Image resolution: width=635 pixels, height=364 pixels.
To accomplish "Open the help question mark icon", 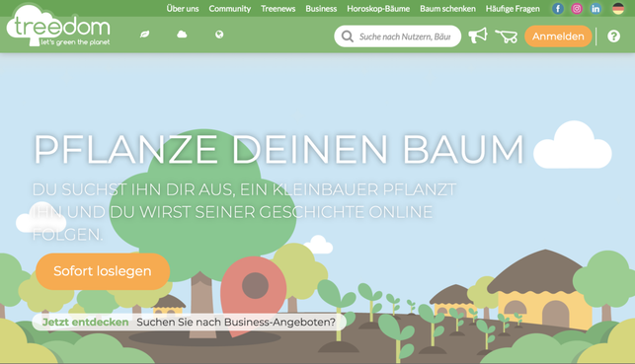I will click(613, 36).
